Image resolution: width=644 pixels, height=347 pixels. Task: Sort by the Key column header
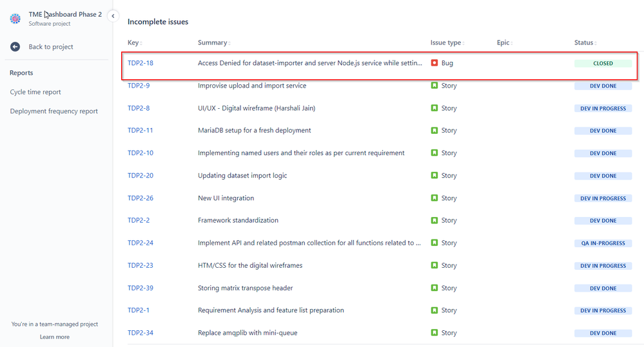pyautogui.click(x=135, y=42)
